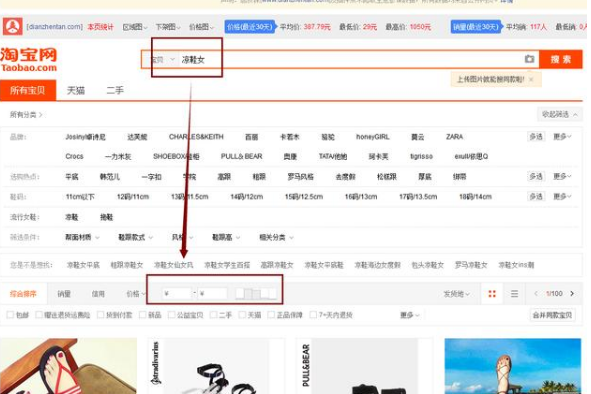
Task: Open image search via camera icon
Action: coord(529,59)
